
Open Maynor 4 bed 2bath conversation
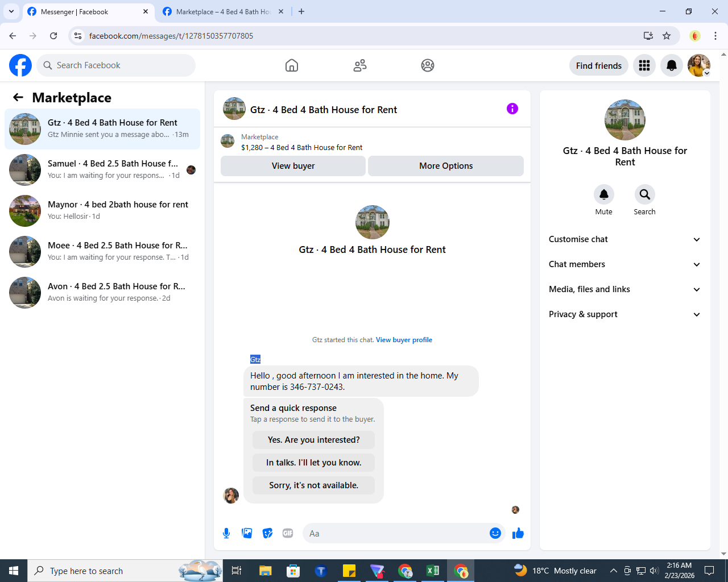click(102, 211)
